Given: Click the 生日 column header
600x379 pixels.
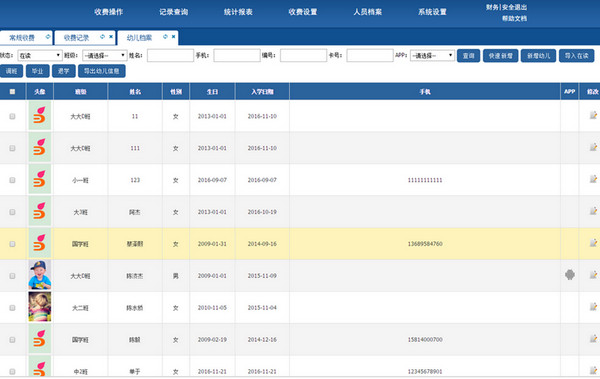Looking at the screenshot, I should click(x=212, y=91).
